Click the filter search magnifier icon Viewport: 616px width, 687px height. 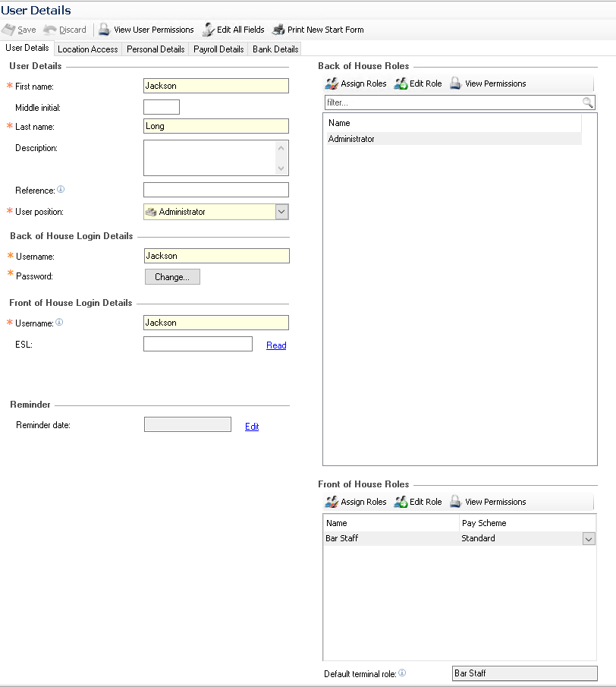[x=588, y=102]
